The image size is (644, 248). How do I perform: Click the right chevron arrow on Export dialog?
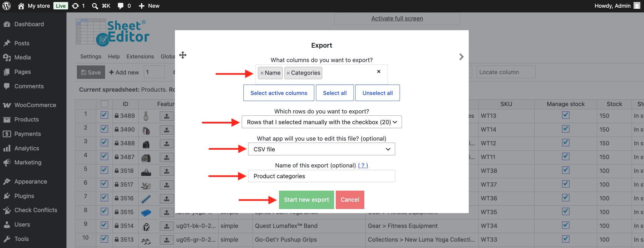point(461,57)
